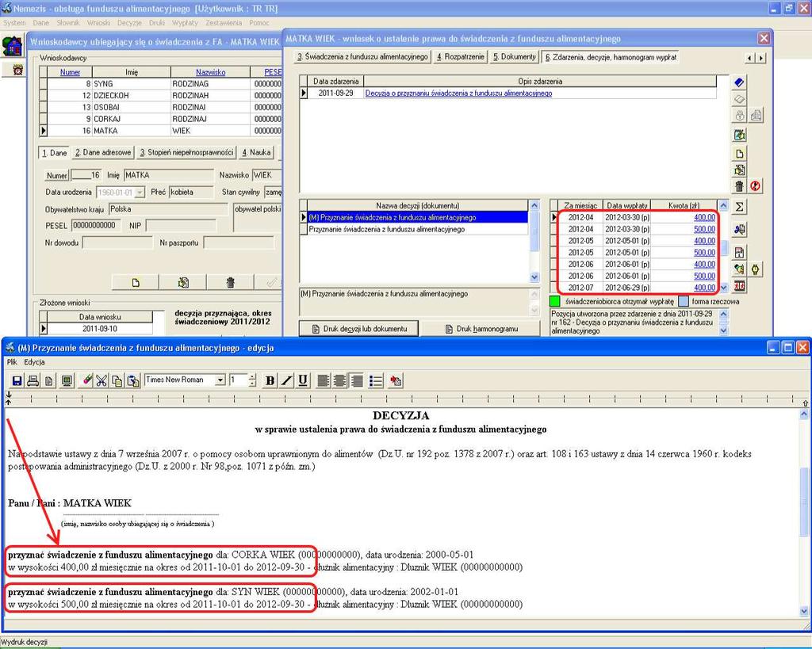Screen dimensions: 812x649
Task: Click the alarm clock icon in the left toolbar
Action: coord(17,70)
